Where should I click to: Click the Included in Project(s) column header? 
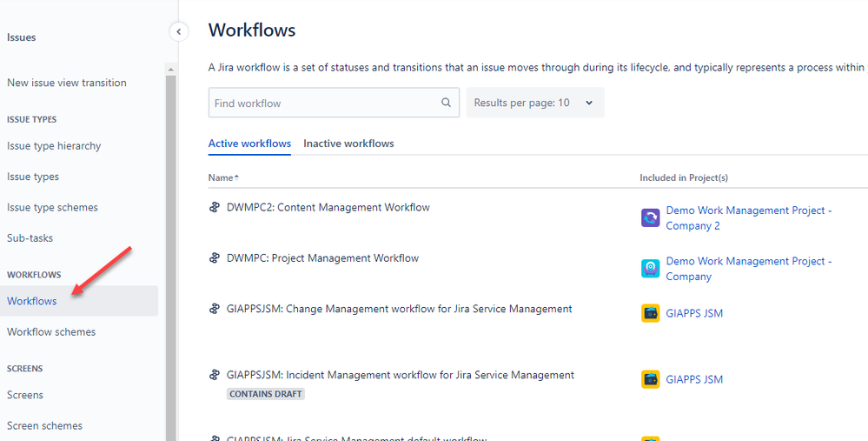[x=684, y=177]
